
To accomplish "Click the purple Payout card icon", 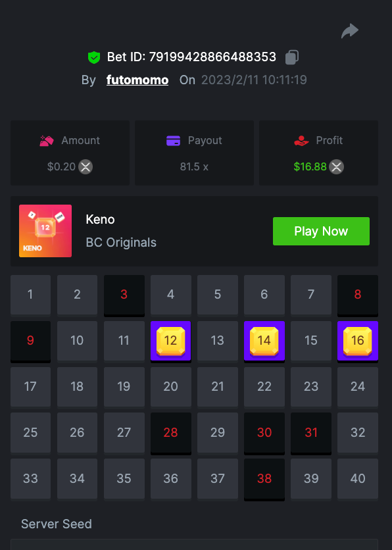I will coord(173,141).
